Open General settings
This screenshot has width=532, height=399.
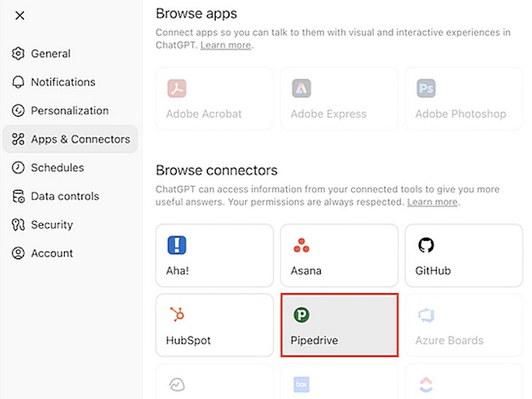tap(51, 54)
